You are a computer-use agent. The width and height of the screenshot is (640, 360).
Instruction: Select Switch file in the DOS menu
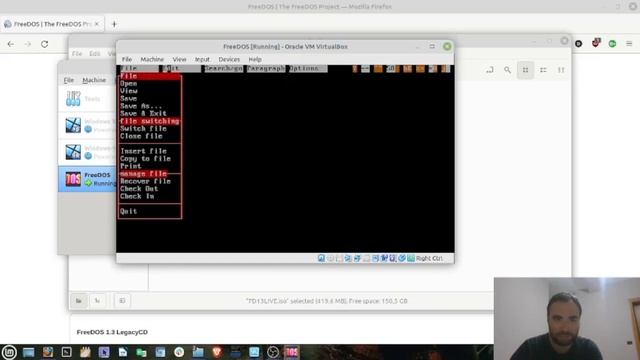click(x=143, y=129)
